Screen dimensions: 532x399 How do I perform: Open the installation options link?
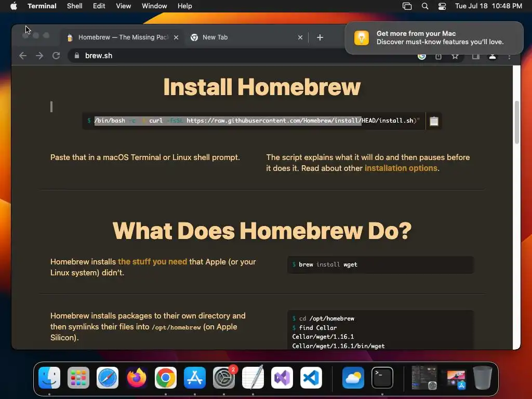coord(401,168)
